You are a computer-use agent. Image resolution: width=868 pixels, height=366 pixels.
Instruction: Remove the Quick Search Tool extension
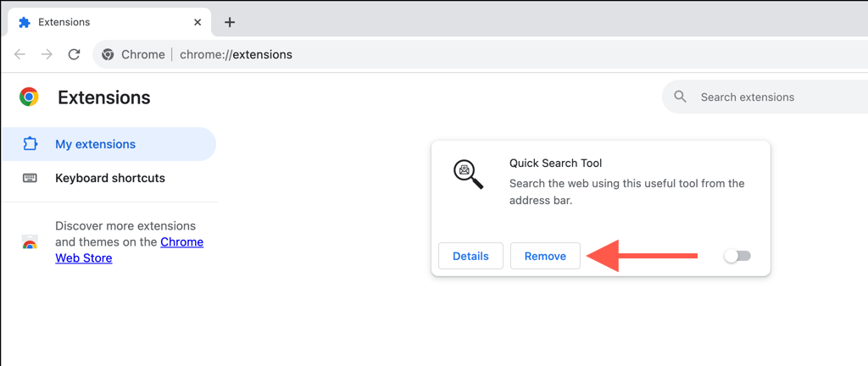[x=545, y=256]
